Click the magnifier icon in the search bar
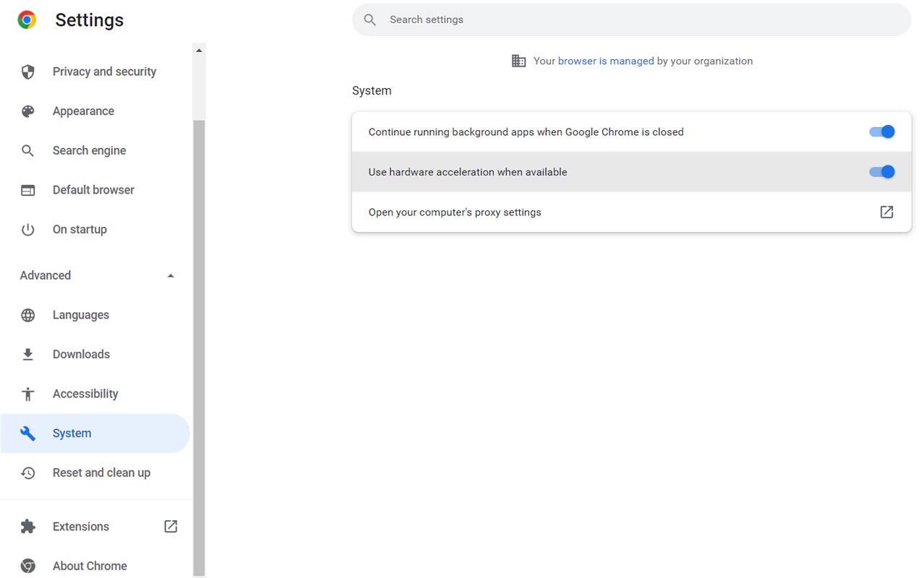This screenshot has height=578, width=924. (x=369, y=20)
